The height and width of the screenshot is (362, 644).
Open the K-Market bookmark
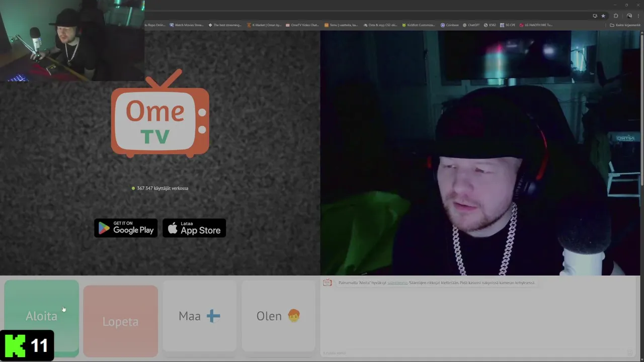coord(264,25)
